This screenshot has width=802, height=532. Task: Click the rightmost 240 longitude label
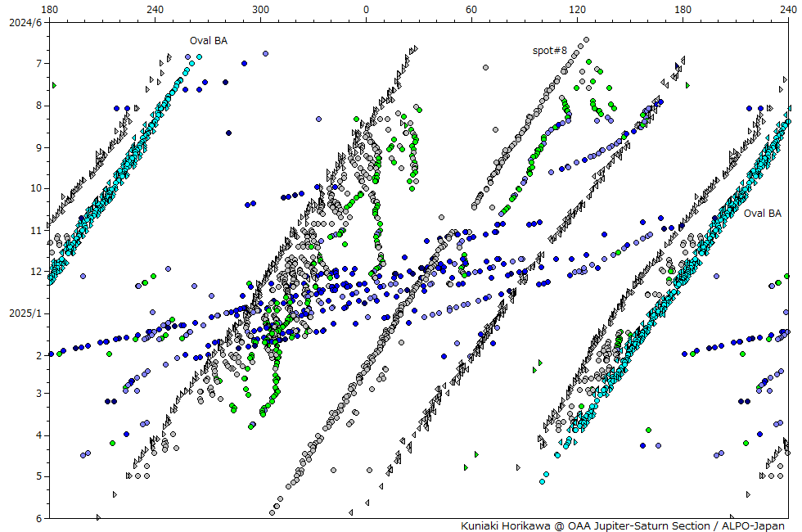coord(788,10)
